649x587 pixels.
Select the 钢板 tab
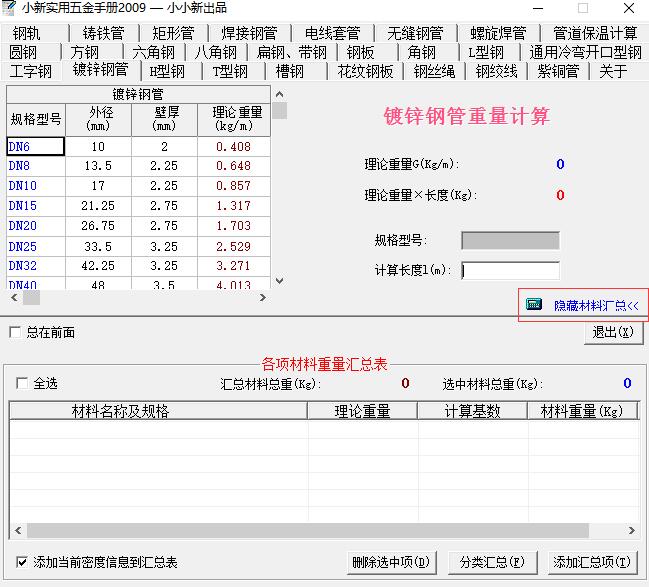click(x=368, y=52)
